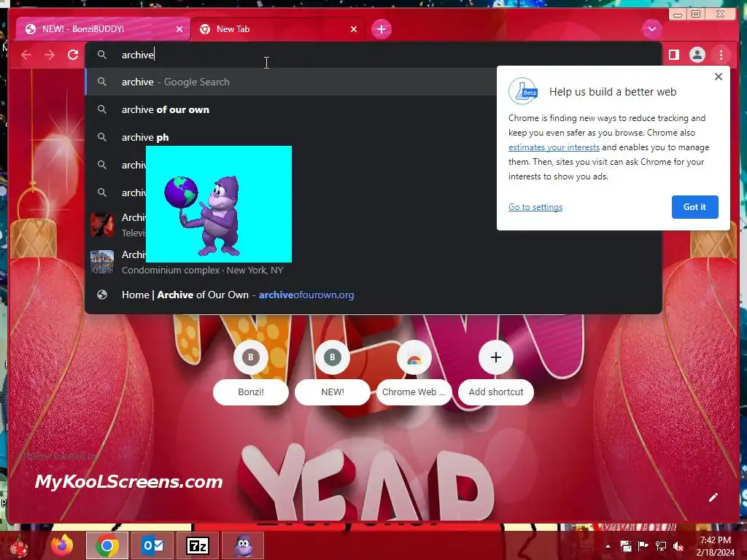Open the Chrome three-dot menu

[x=721, y=55]
